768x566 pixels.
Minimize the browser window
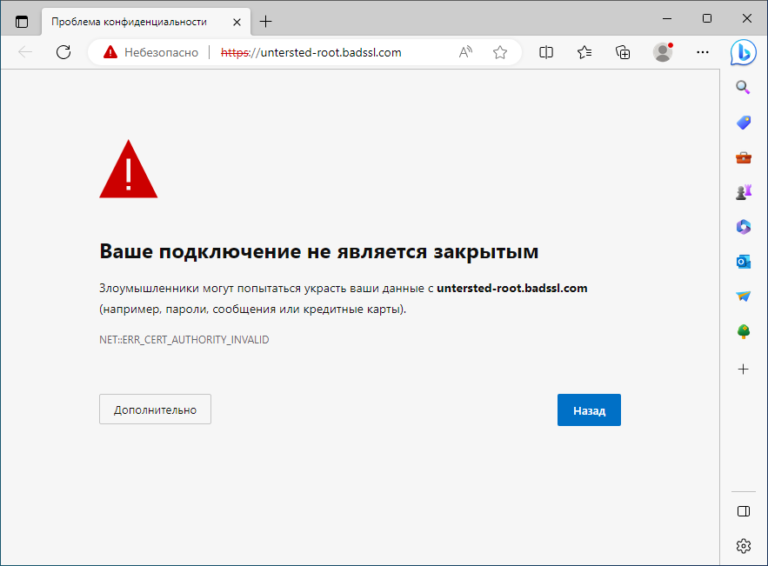click(667, 19)
